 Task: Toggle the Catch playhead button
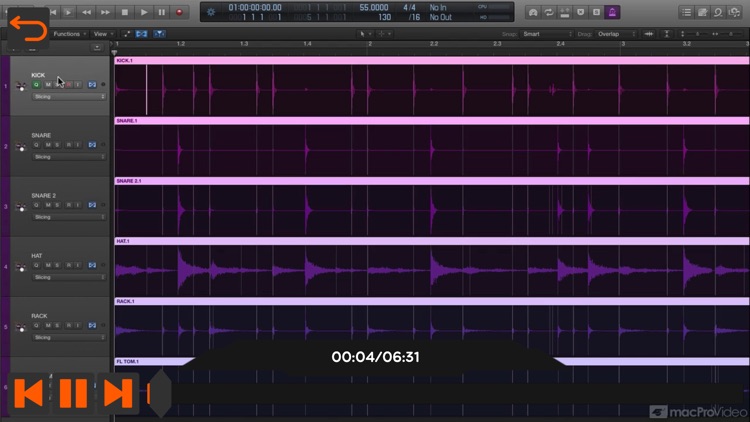159,34
